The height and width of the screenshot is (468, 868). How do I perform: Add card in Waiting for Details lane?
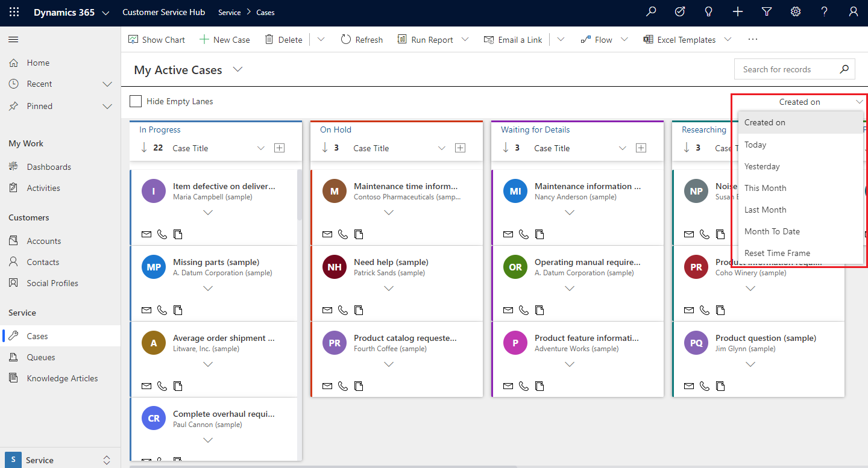pyautogui.click(x=641, y=148)
